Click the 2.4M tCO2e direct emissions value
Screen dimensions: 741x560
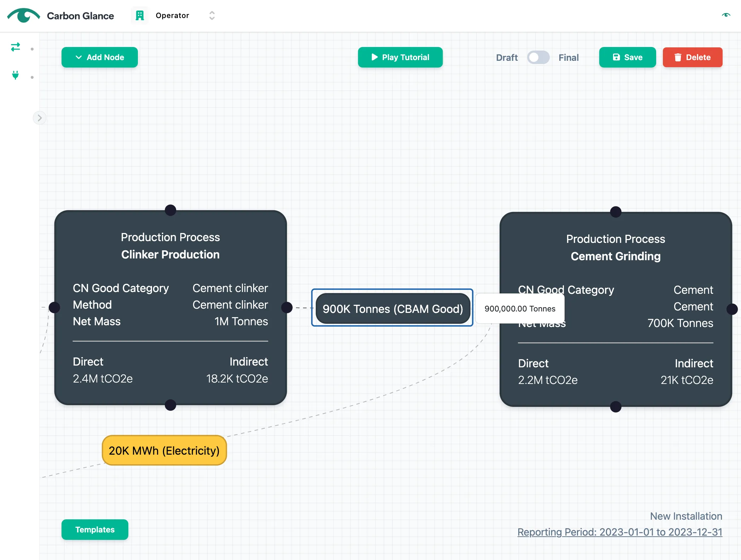(103, 379)
